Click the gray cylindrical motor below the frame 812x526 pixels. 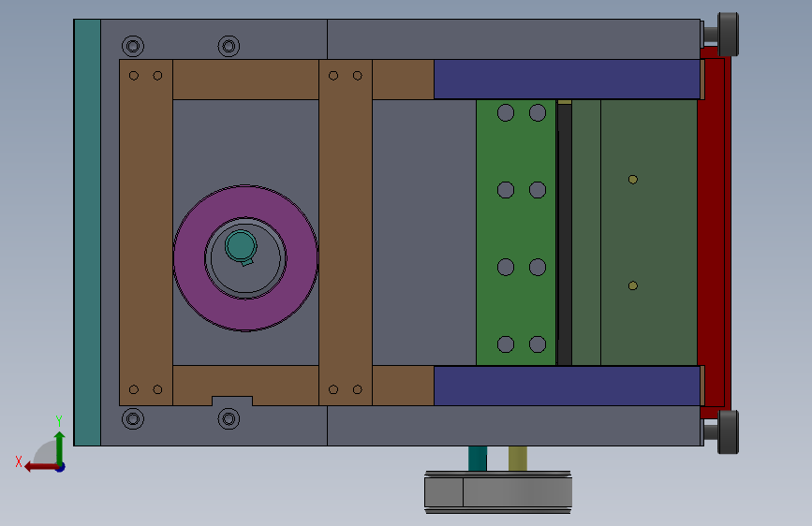pyautogui.click(x=498, y=492)
